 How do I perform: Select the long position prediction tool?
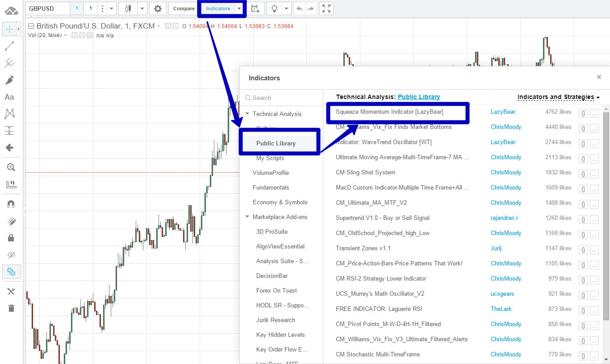9,131
